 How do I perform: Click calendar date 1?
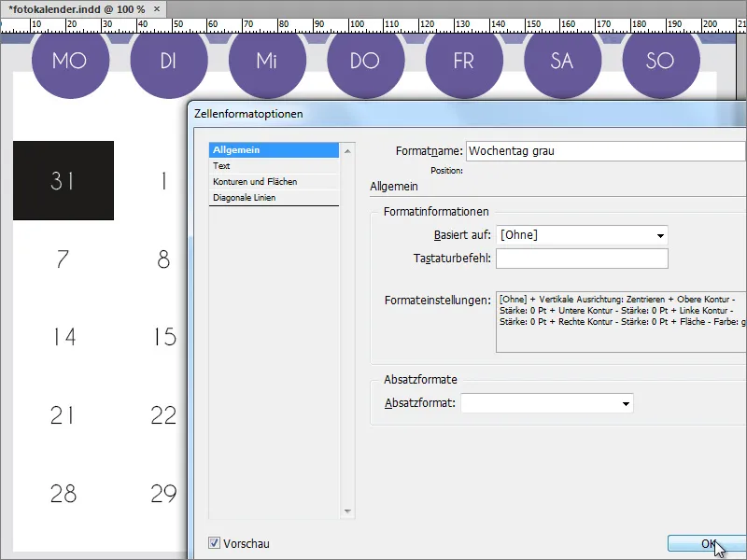pyautogui.click(x=164, y=181)
